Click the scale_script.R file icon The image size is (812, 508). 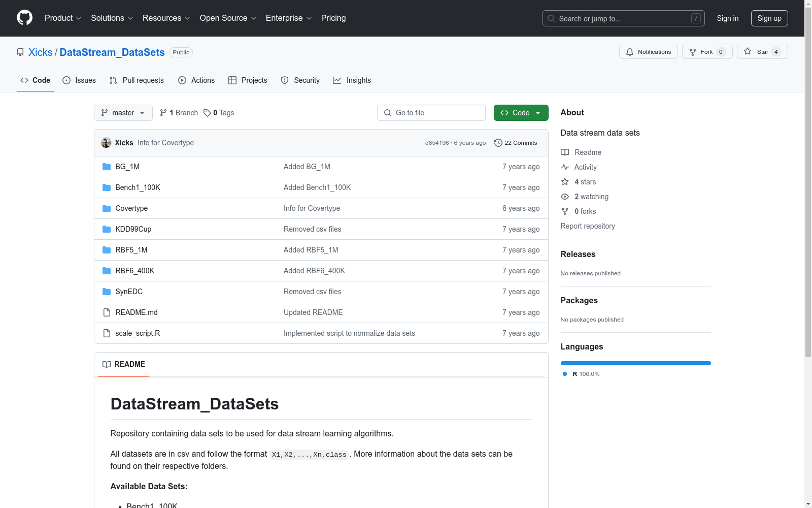pos(107,333)
